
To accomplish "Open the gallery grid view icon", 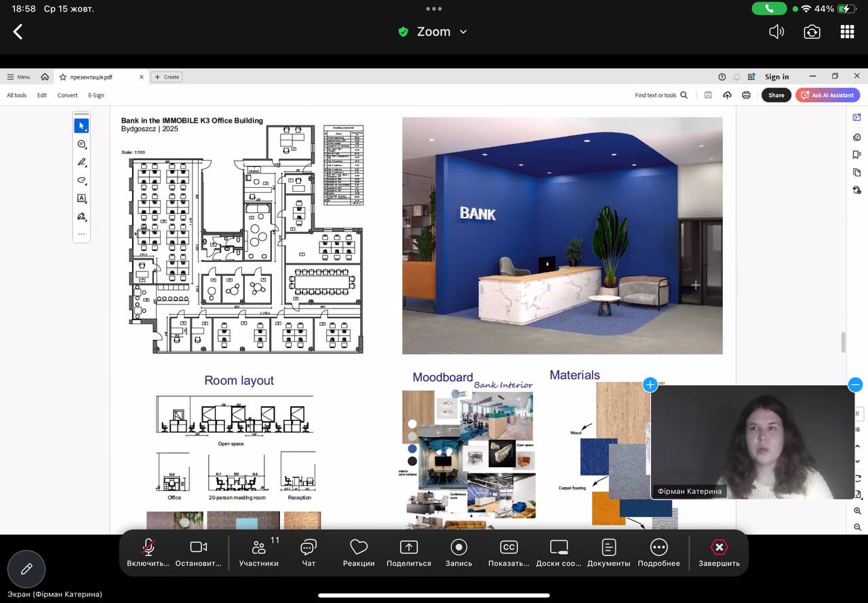I will click(x=847, y=32).
